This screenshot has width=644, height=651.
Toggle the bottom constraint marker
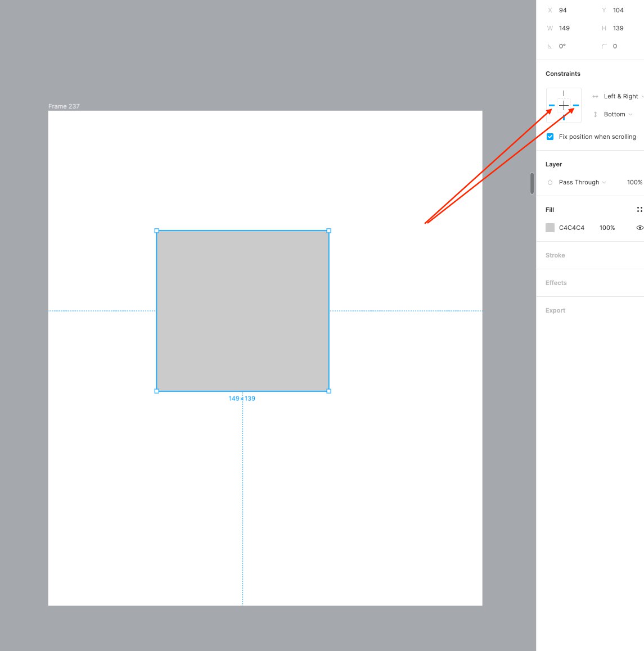click(564, 118)
